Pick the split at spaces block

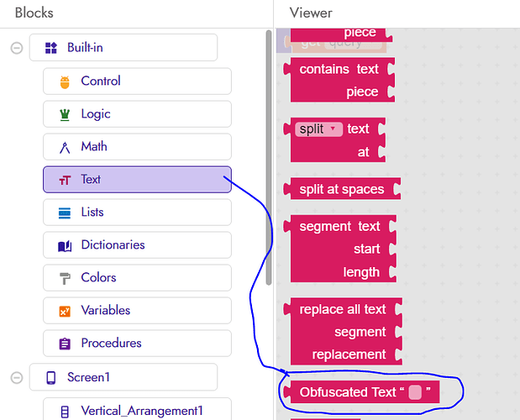pos(342,189)
